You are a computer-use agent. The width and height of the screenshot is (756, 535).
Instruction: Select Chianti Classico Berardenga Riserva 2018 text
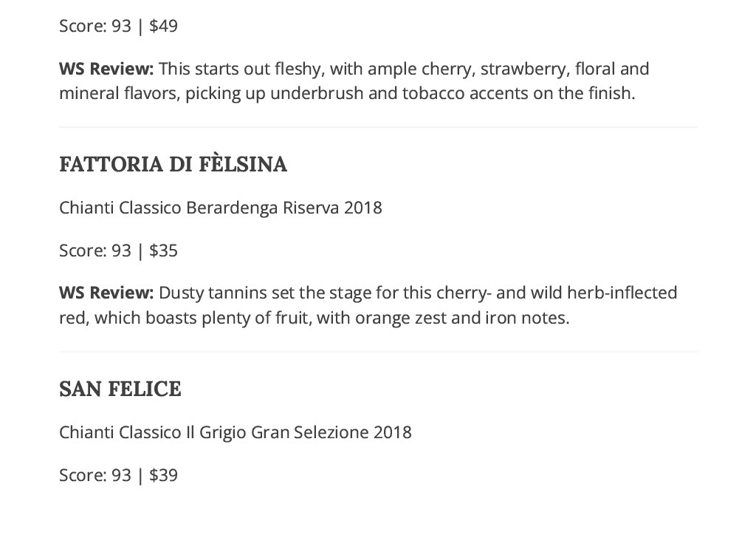click(220, 208)
